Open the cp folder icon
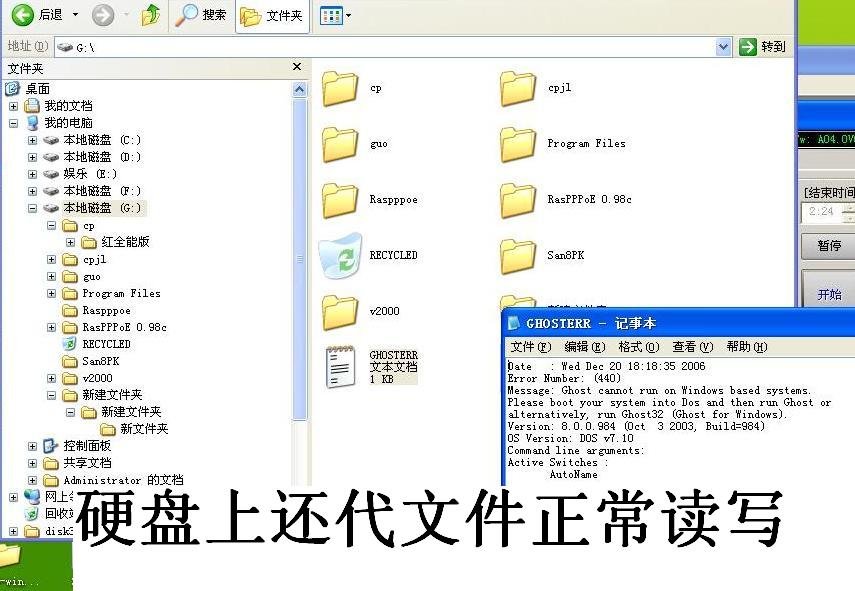Viewport: 855px width, 591px height. (x=340, y=88)
